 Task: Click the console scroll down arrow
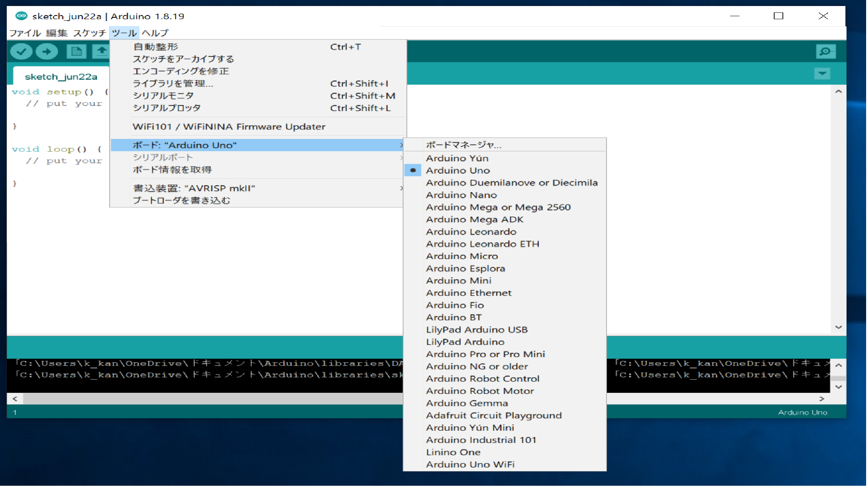tap(839, 387)
